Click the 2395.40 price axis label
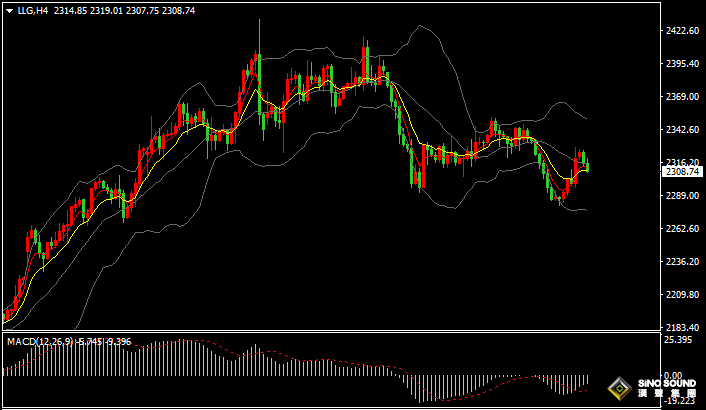 pyautogui.click(x=681, y=64)
